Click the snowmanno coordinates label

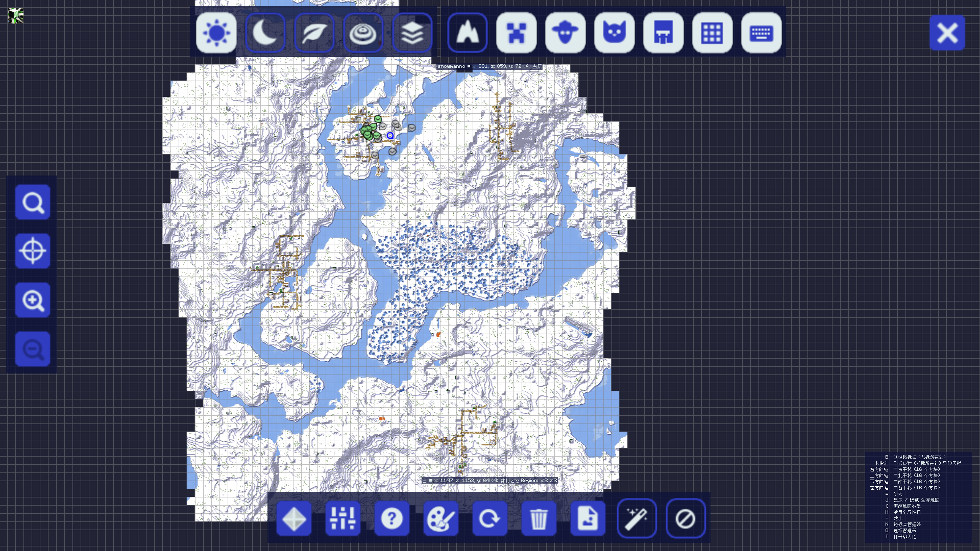(x=489, y=66)
